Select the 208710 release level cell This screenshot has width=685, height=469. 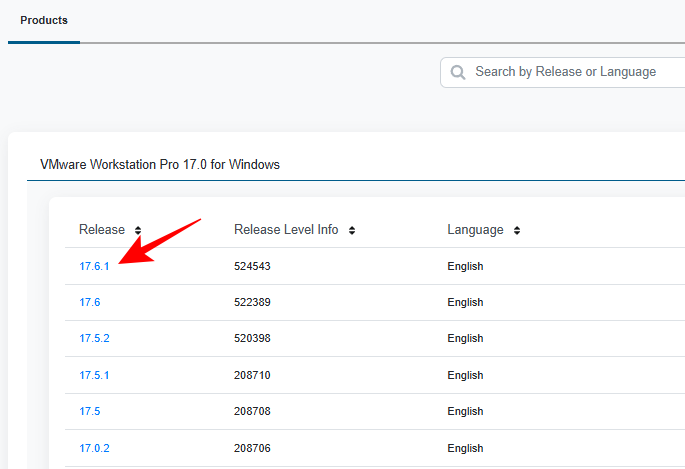(x=252, y=375)
